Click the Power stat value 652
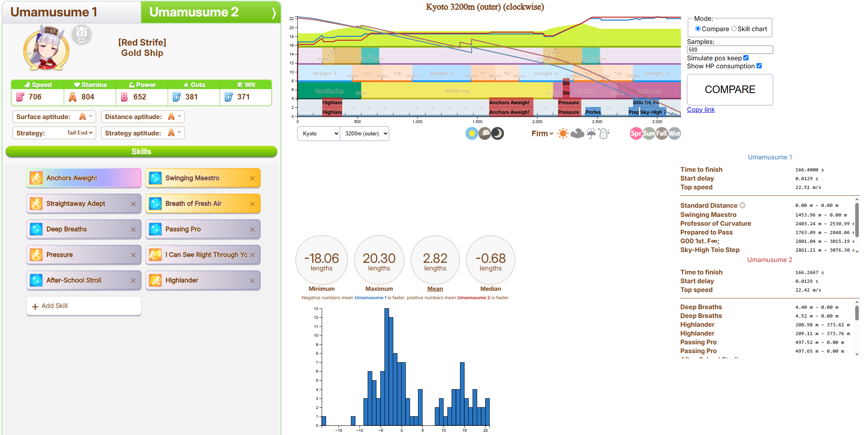 (x=140, y=97)
